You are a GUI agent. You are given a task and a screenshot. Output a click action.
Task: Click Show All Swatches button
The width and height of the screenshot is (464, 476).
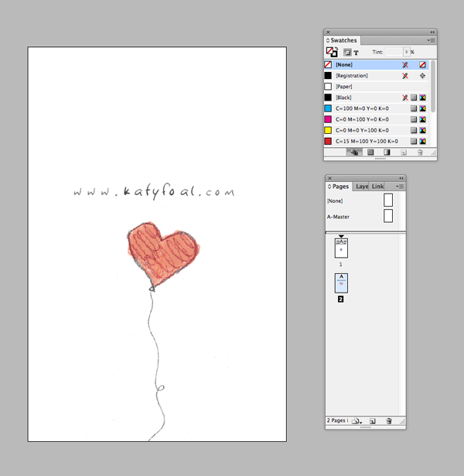(354, 152)
